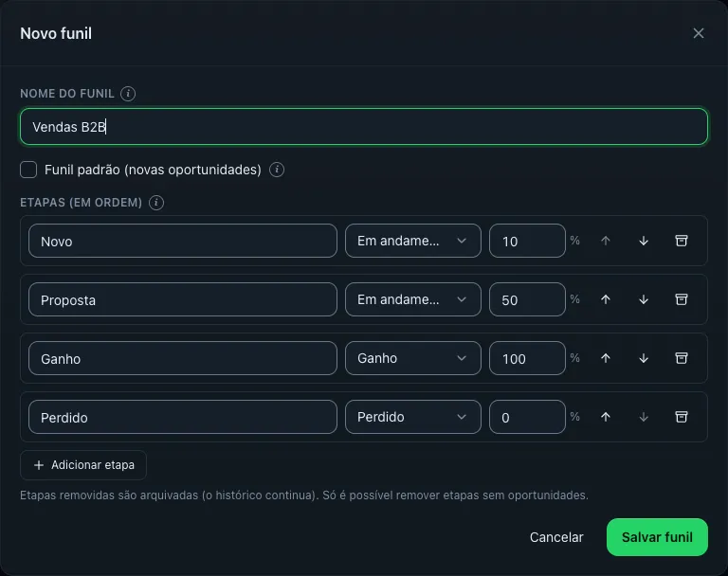
Task: Open Ganho status dropdown in Ganho row
Action: tap(412, 358)
